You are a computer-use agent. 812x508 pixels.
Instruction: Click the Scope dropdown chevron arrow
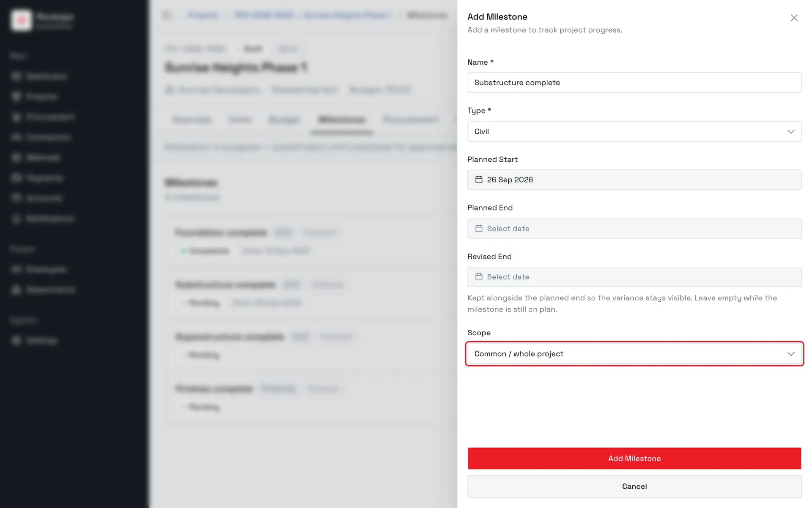[x=791, y=354]
